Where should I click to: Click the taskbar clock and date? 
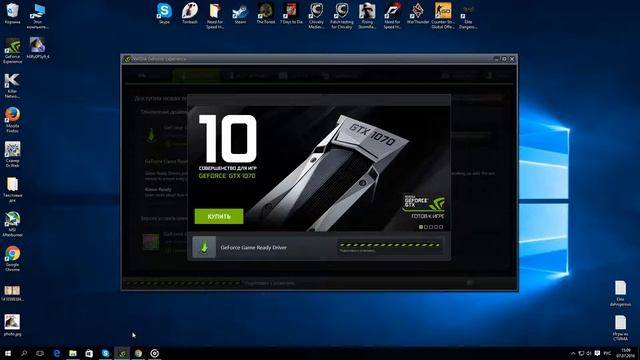pyautogui.click(x=625, y=353)
